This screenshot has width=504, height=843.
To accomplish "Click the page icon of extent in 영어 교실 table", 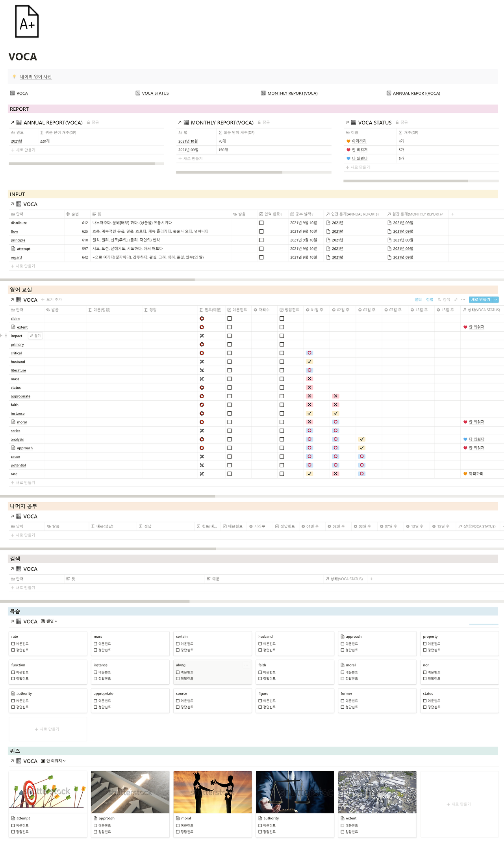I will (x=13, y=327).
